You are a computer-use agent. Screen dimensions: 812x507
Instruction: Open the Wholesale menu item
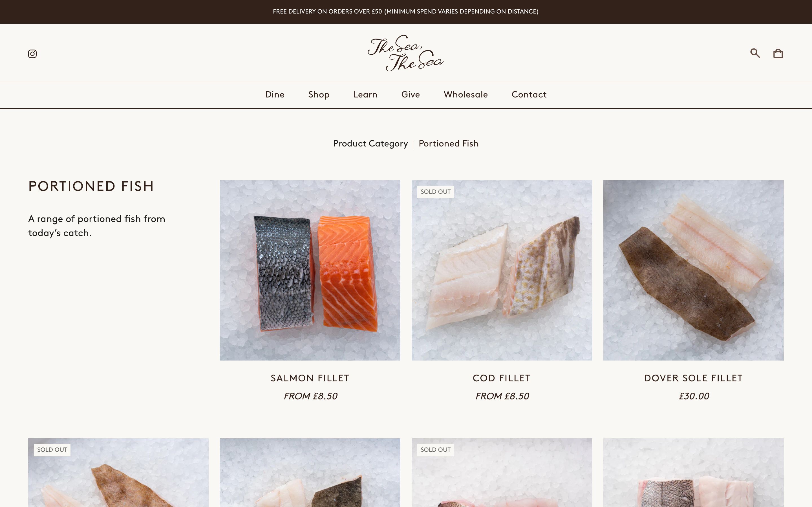click(x=466, y=95)
